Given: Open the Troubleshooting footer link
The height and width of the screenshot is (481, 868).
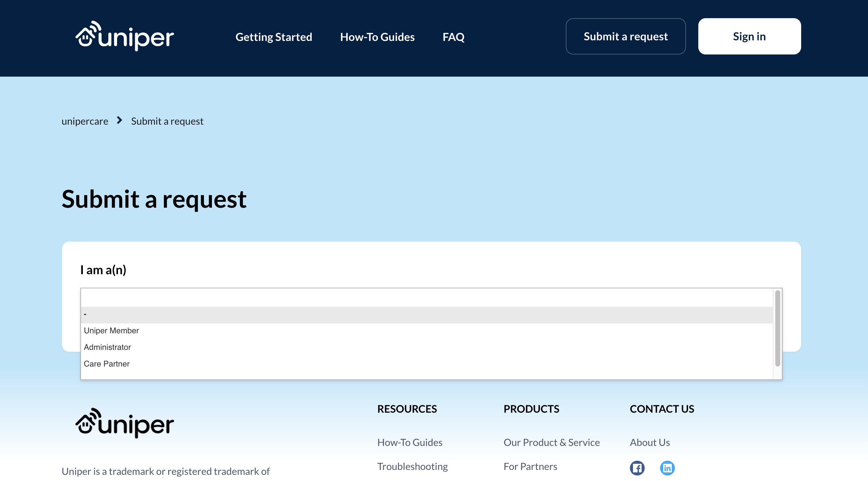Looking at the screenshot, I should point(412,467).
